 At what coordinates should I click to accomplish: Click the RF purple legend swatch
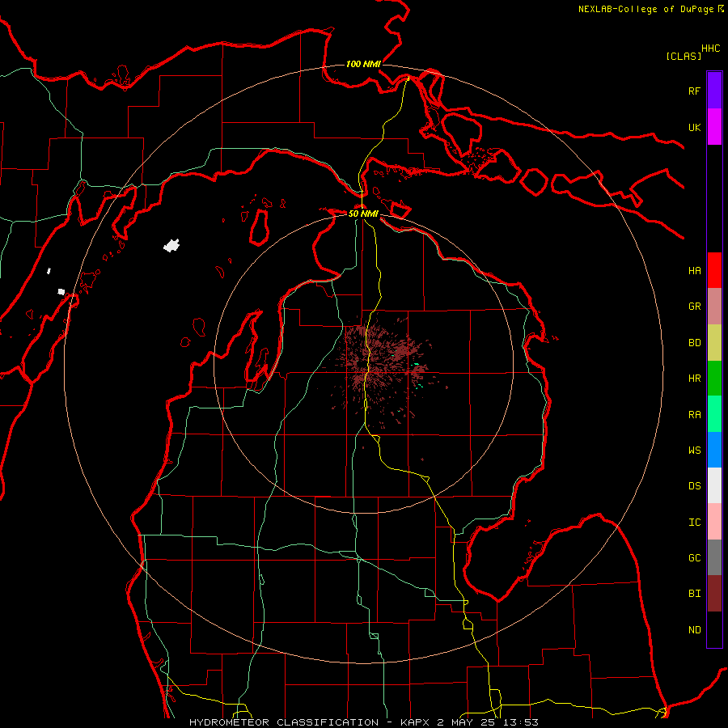pyautogui.click(x=714, y=91)
